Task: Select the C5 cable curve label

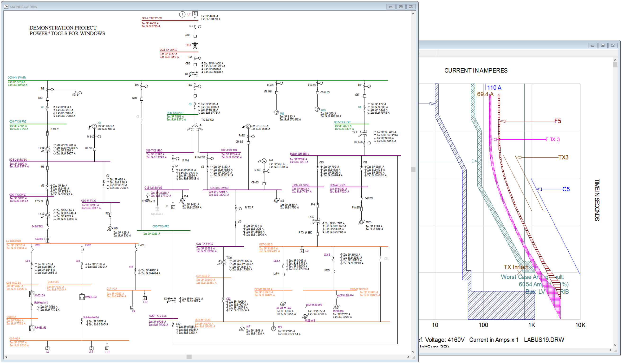Action: click(566, 189)
